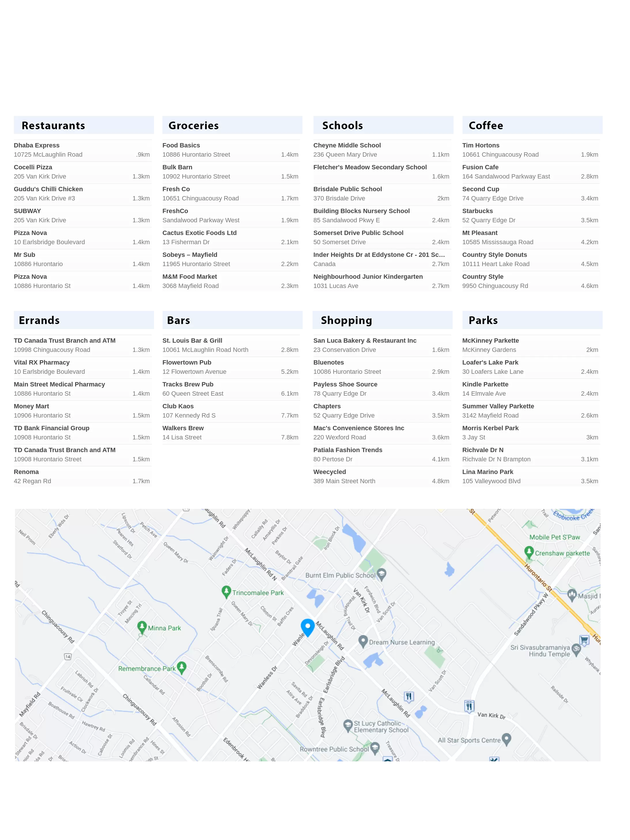Image resolution: width=630 pixels, height=840 pixels.
Task: Click St Lucy Catholic School marker icon
Action: pos(348,725)
